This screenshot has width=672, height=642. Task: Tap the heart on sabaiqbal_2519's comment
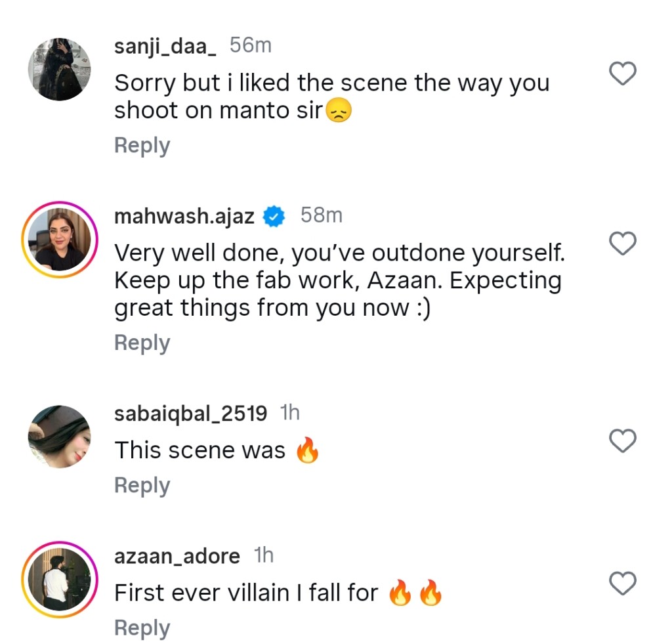coord(623,440)
